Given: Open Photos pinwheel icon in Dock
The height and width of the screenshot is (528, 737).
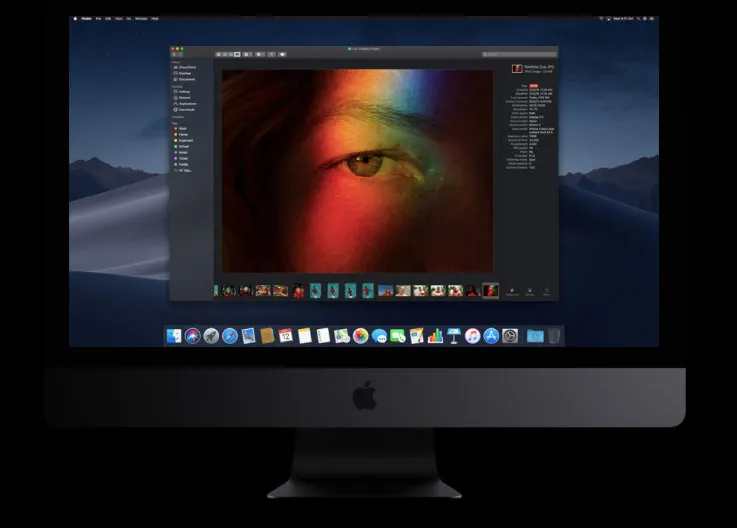Looking at the screenshot, I should pos(361,336).
